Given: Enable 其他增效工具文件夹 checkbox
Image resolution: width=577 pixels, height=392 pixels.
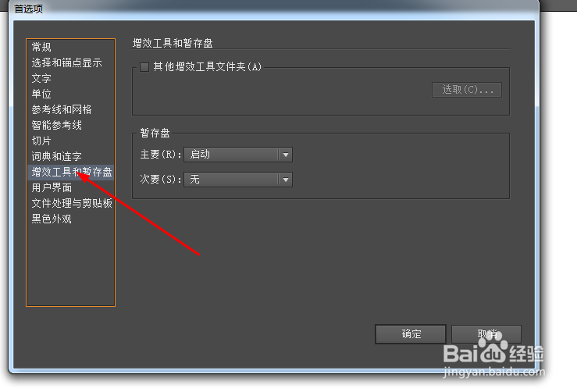Looking at the screenshot, I should (144, 67).
